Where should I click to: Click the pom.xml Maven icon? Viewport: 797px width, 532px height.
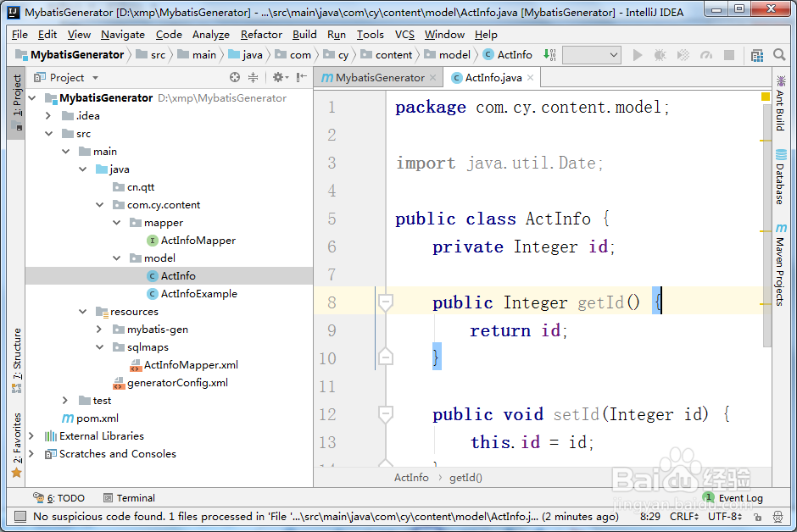point(68,418)
